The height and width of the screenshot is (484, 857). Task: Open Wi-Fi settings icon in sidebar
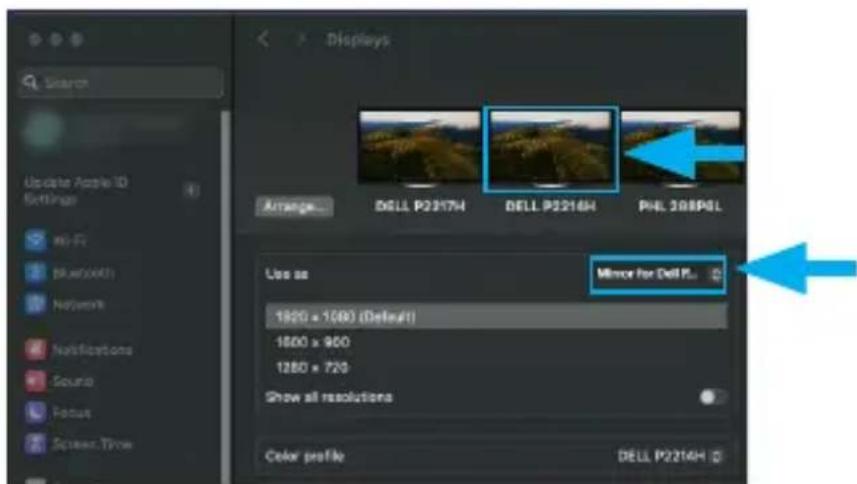(x=36, y=240)
